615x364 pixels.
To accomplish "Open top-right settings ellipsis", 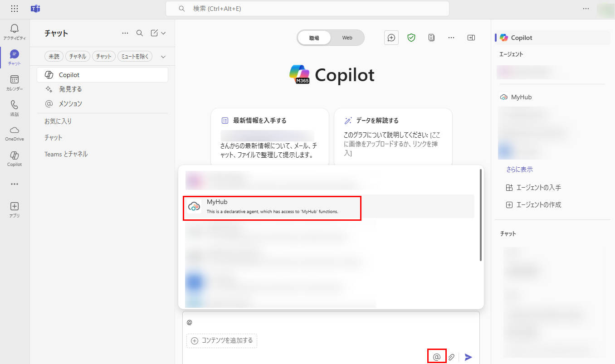I will click(586, 9).
